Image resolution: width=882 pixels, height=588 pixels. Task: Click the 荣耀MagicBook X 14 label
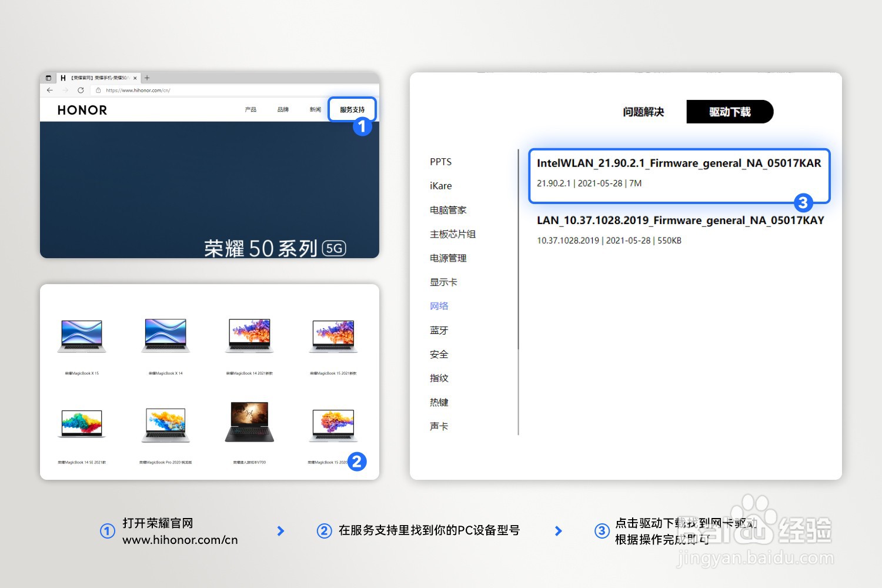click(x=166, y=373)
